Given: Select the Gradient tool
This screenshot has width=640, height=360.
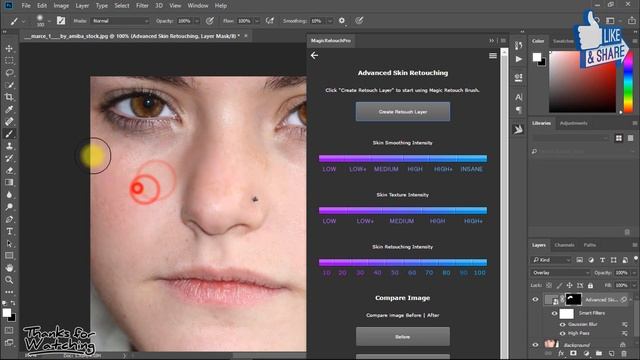Looking at the screenshot, I should coord(9,182).
